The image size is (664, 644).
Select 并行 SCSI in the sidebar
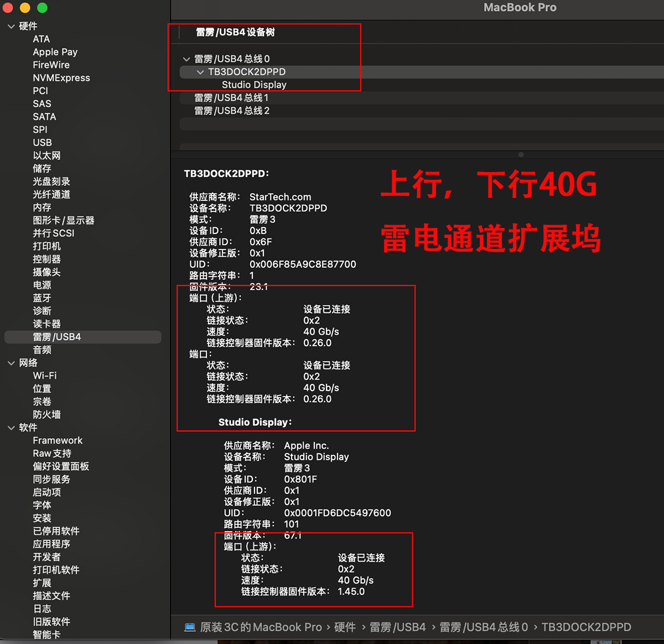coord(54,233)
